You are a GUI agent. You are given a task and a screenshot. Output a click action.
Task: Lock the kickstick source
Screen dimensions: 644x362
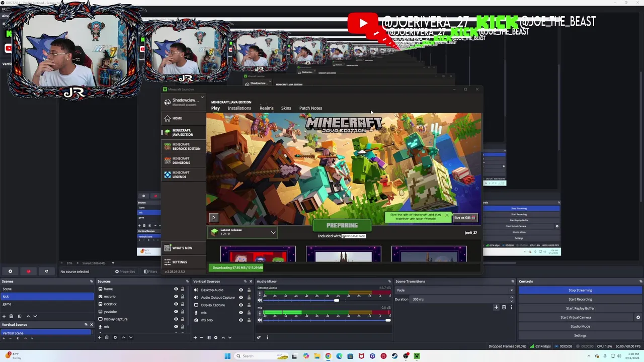click(183, 304)
